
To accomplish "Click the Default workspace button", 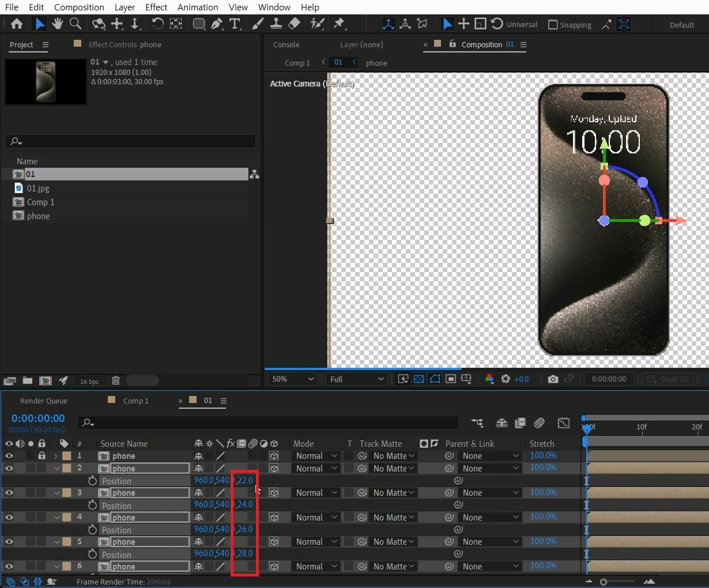I will 682,25.
